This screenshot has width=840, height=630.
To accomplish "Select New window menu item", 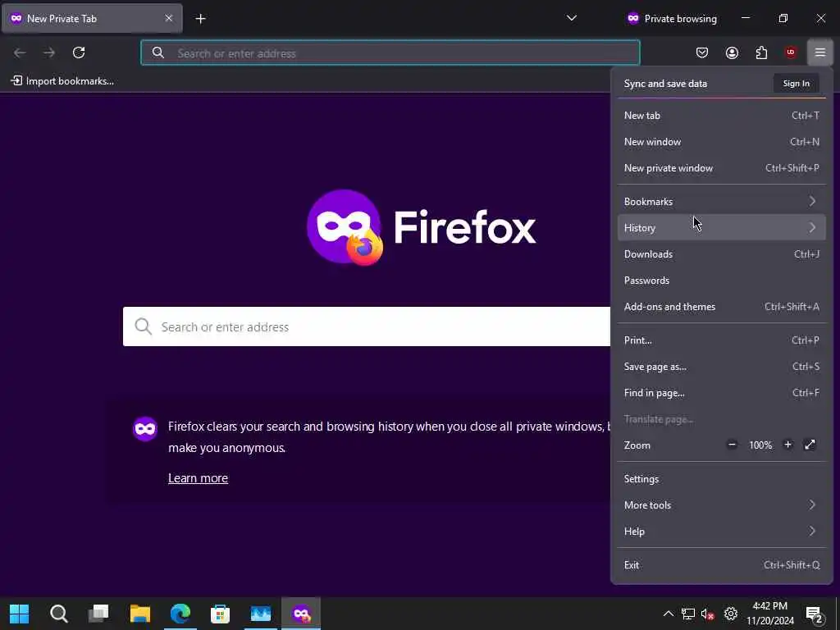I will 722,141.
